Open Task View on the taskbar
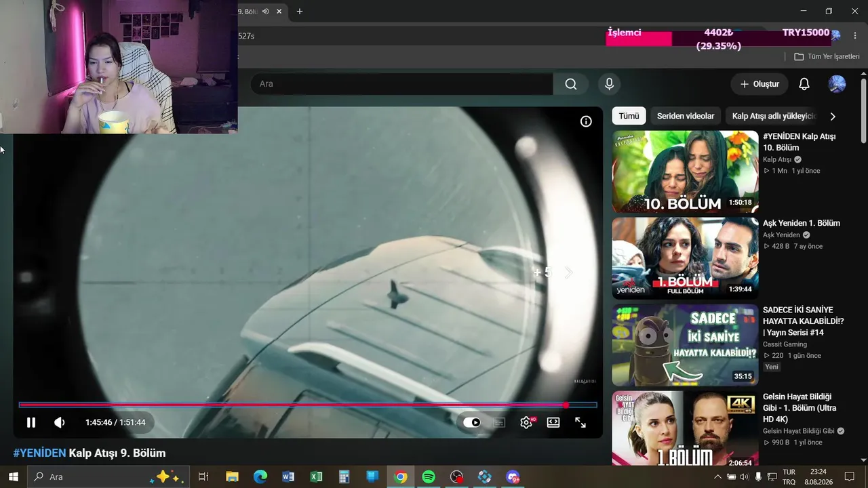Image resolution: width=868 pixels, height=488 pixels. [203, 476]
